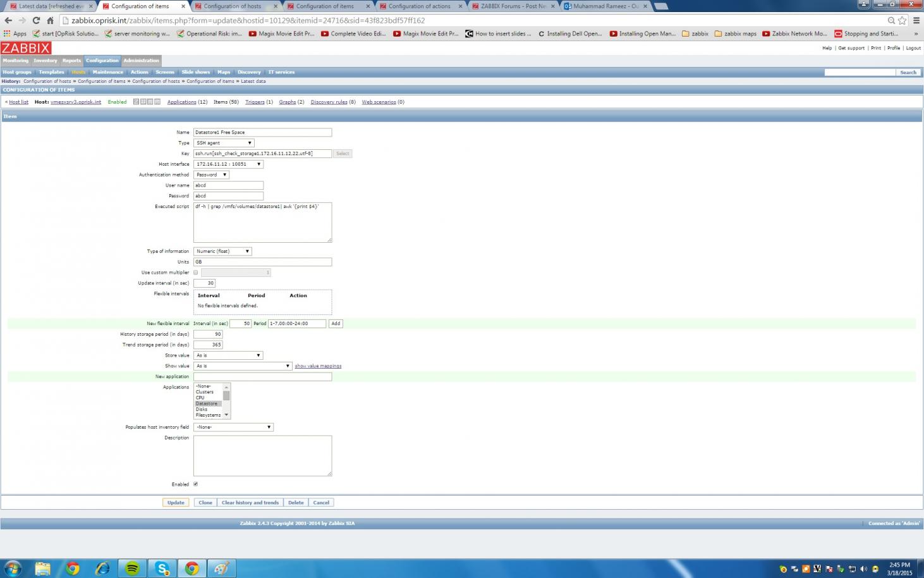This screenshot has width=924, height=578.
Task: Open the Type dropdown (SSH agent)
Action: pos(224,143)
